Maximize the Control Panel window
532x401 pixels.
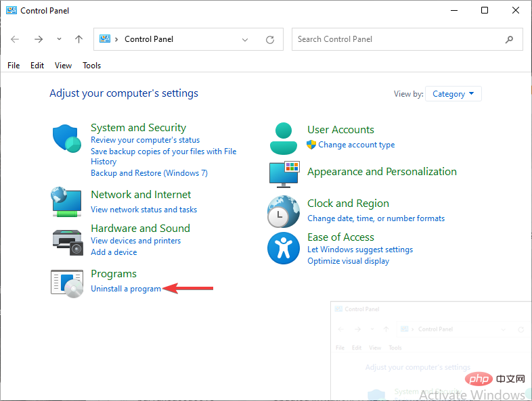coord(485,11)
